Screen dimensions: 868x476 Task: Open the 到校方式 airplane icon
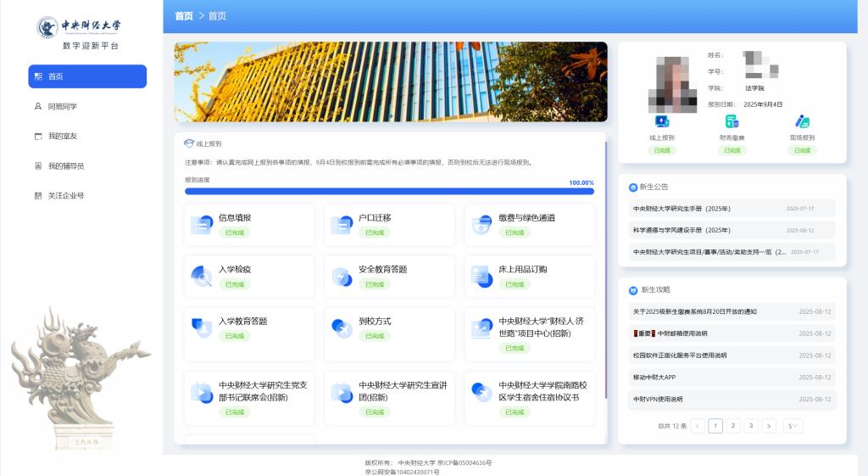[x=342, y=328]
